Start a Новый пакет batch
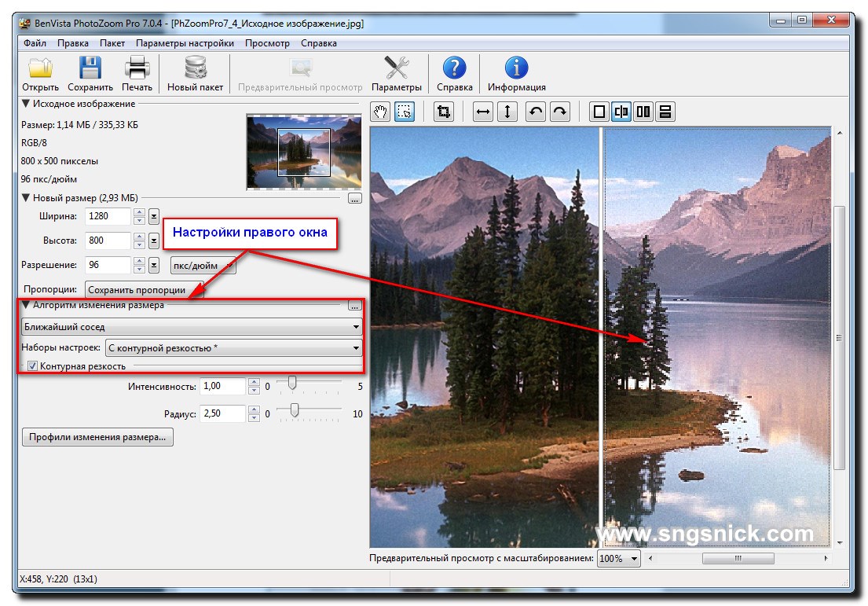This screenshot has width=868, height=606. (195, 73)
